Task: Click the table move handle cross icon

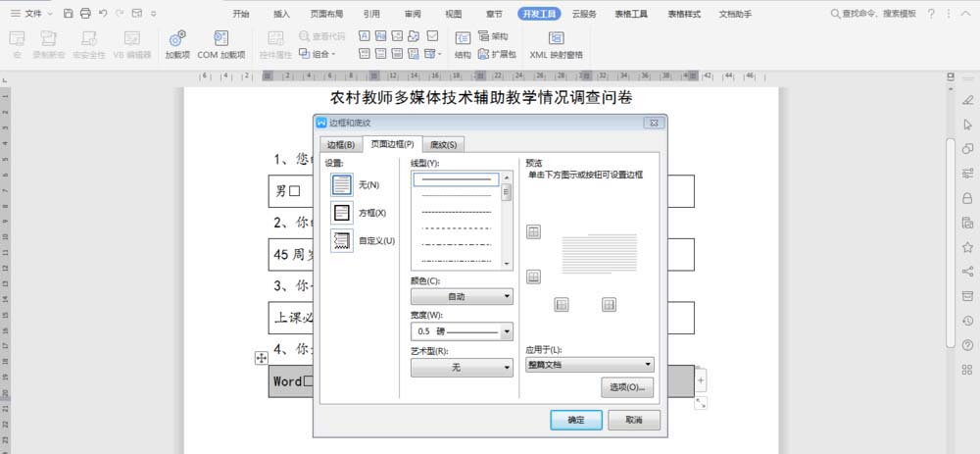Action: [262, 358]
